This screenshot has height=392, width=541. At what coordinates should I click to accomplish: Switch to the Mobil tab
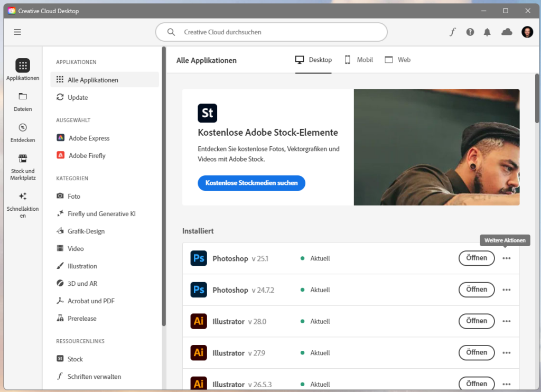[x=359, y=60]
